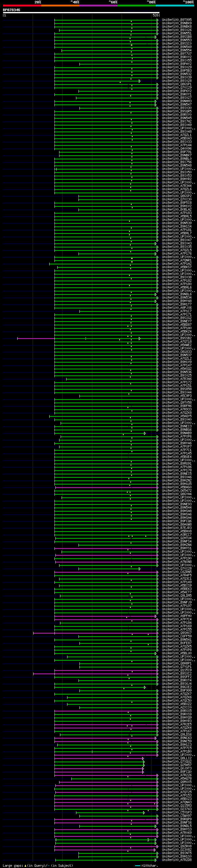
Task: Click the orange ~40% identity legend segment
Action: point(60,6)
